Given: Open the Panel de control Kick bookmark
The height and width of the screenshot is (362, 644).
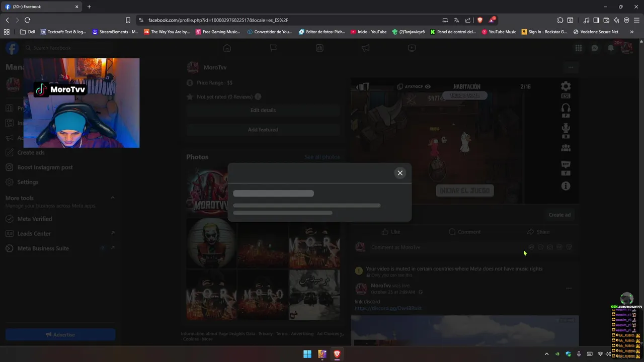Looking at the screenshot, I should [x=453, y=32].
